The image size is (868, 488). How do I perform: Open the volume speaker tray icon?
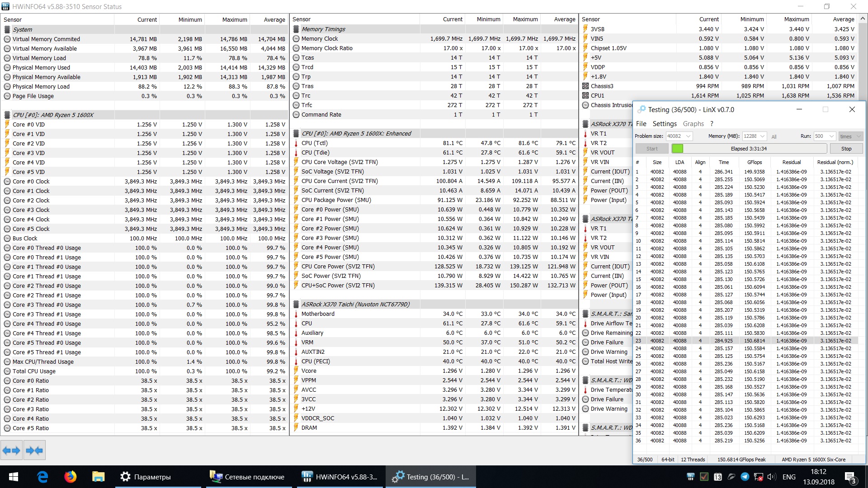771,477
